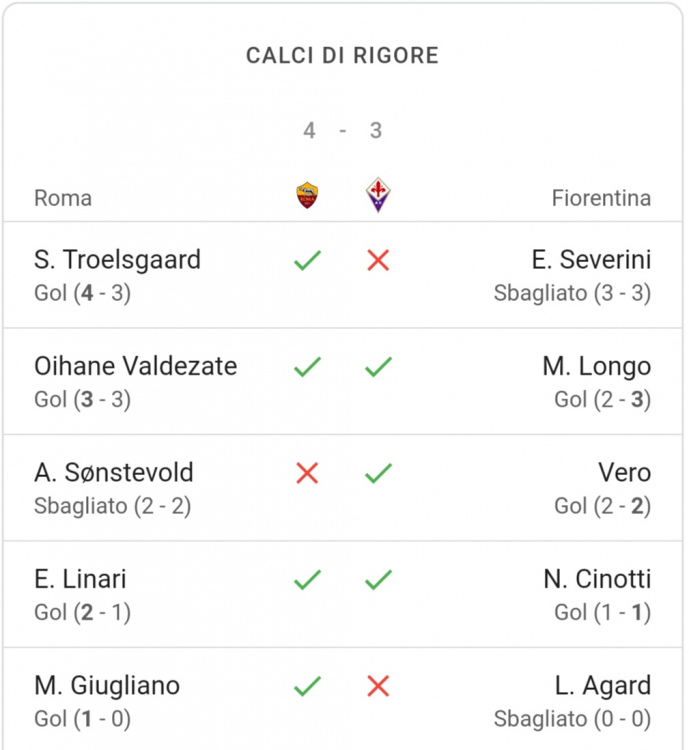Select player Oihane Valdezate

coord(135,366)
